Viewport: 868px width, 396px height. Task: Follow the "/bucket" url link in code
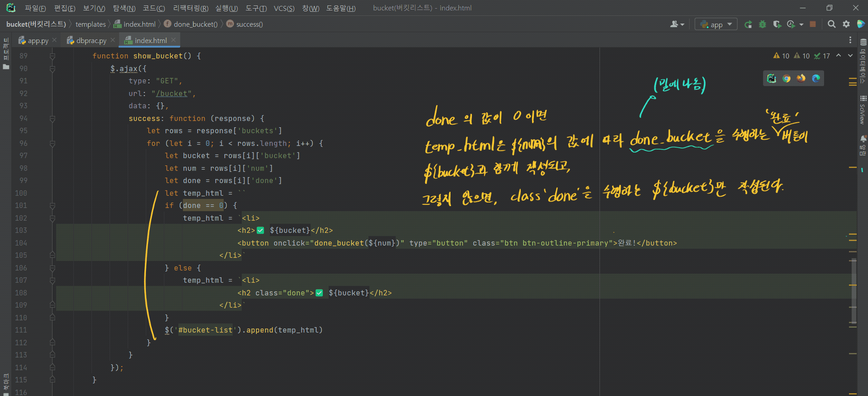(171, 94)
